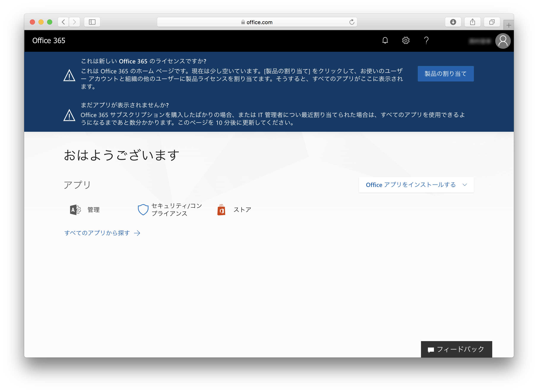
Task: Open the help question mark
Action: tap(426, 41)
